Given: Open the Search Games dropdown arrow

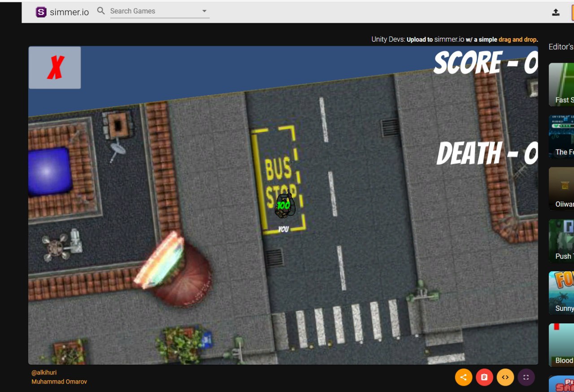Looking at the screenshot, I should coord(204,11).
